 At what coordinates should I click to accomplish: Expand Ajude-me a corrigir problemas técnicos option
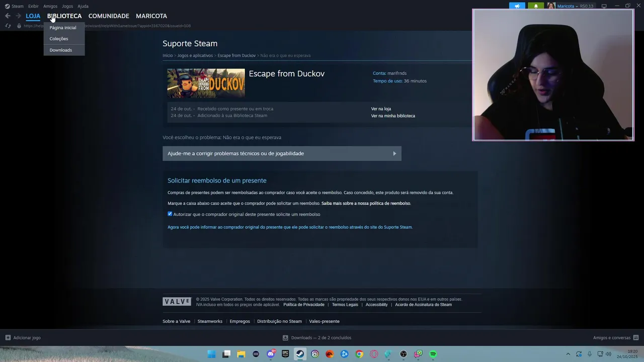tap(282, 153)
